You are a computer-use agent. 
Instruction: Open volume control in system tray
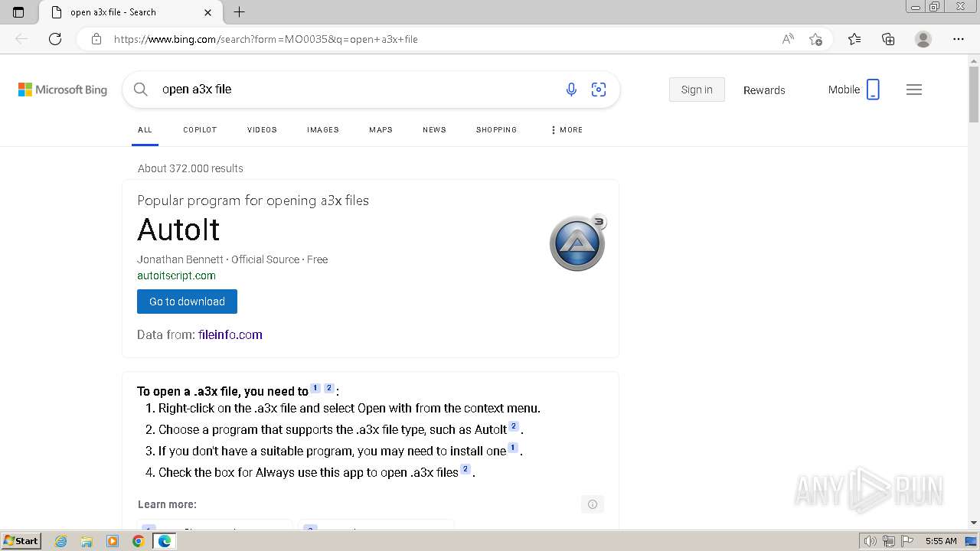[x=871, y=541]
